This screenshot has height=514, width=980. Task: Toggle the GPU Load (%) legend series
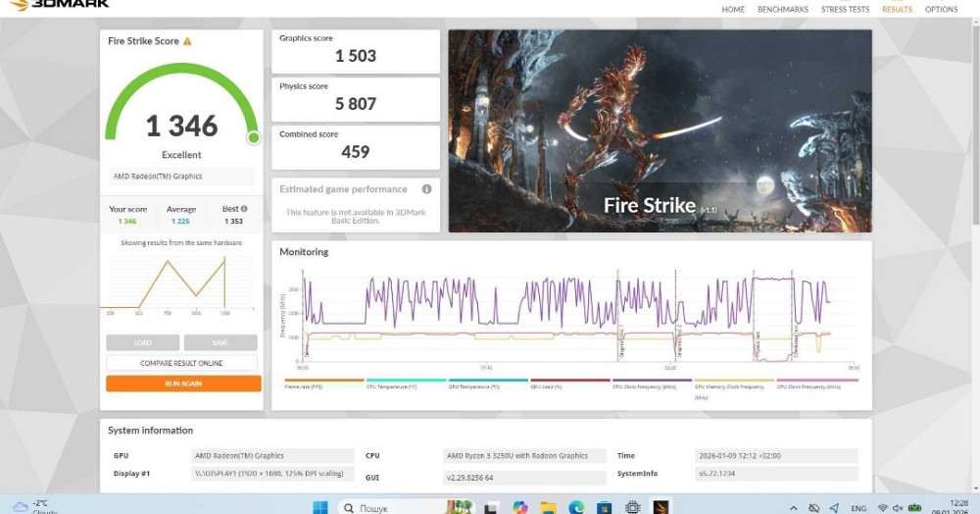pos(569,385)
